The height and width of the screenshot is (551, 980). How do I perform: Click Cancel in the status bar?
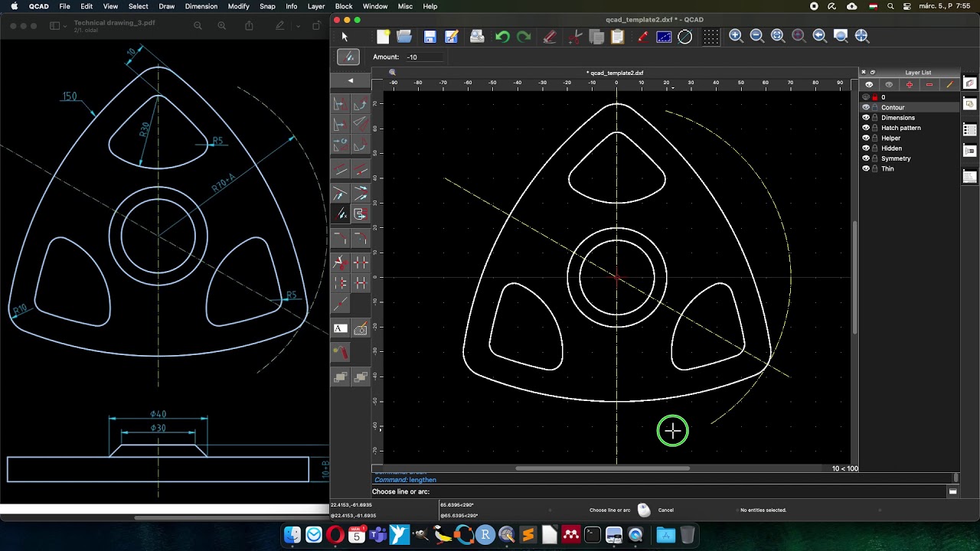point(666,510)
